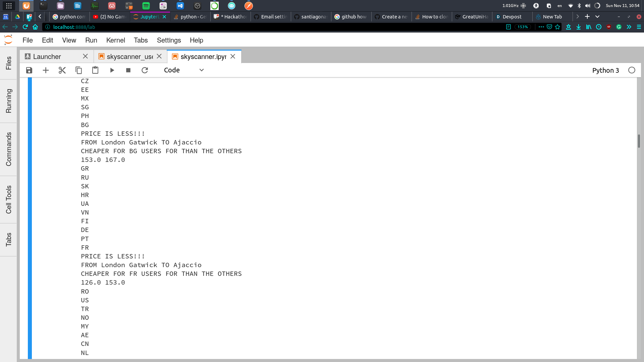Viewport: 644px width, 362px height.
Task: Click the kernel status circle indicator
Action: [x=632, y=70]
